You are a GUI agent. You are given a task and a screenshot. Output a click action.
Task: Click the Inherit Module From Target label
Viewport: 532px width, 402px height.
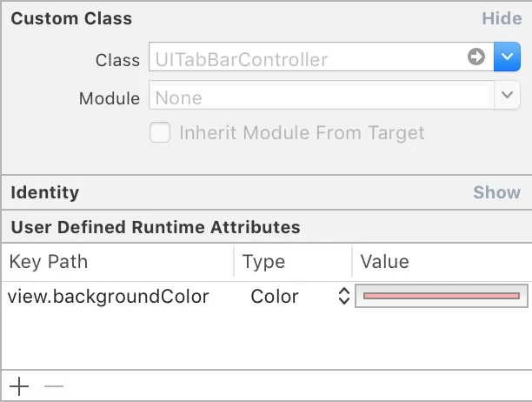302,133
